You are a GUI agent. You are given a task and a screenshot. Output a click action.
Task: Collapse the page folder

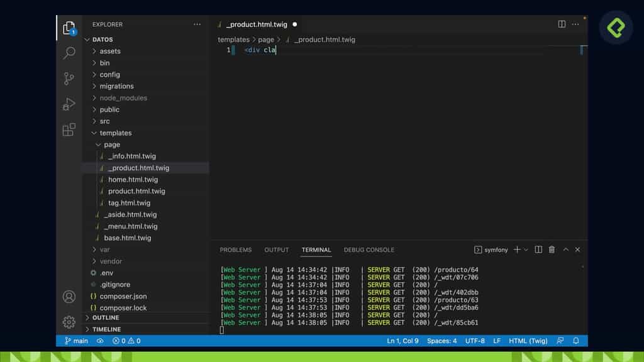click(x=112, y=145)
